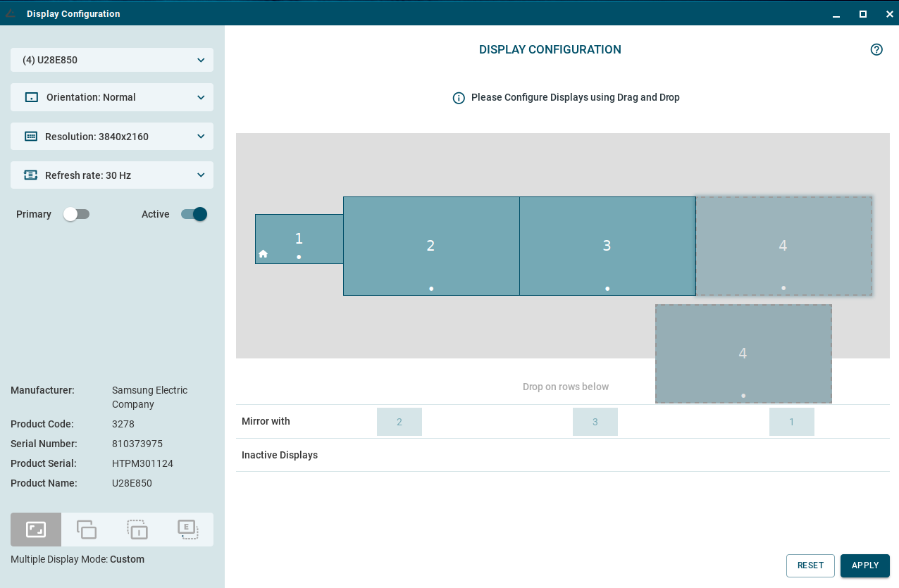Image resolution: width=899 pixels, height=588 pixels.
Task: Toggle the Primary display switch
Action: click(76, 214)
